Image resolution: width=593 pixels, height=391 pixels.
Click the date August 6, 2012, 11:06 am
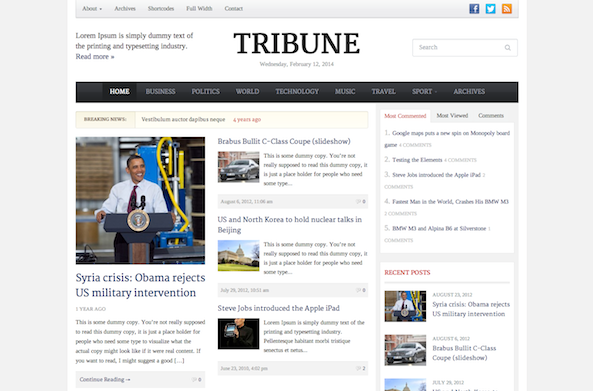(247, 202)
